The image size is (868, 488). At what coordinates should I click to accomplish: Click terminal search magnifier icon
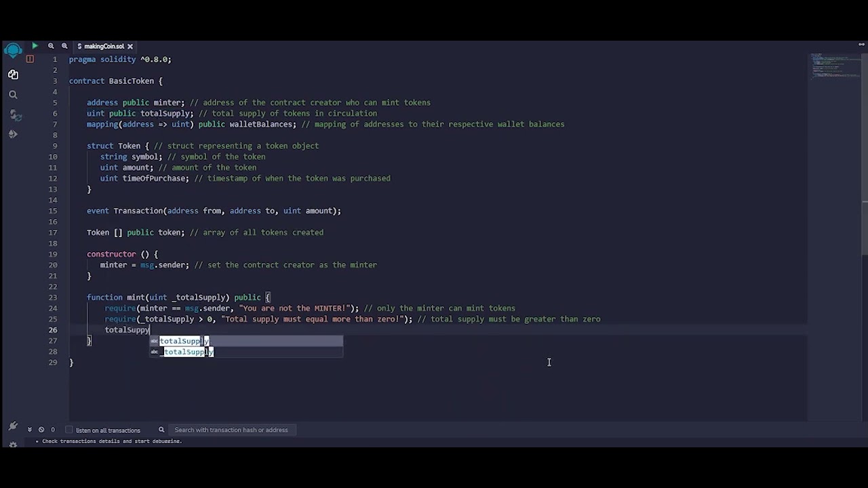[161, 430]
